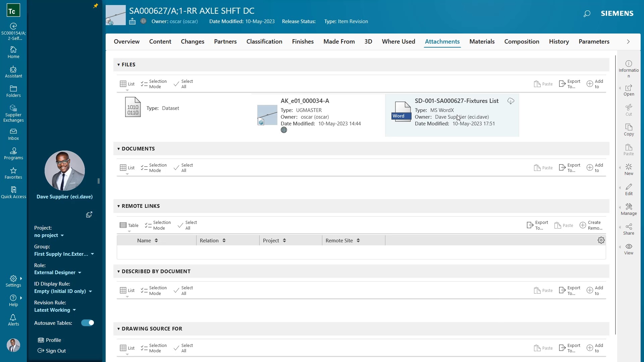
Task: Open the Revision Rule dropdown
Action: (55, 310)
